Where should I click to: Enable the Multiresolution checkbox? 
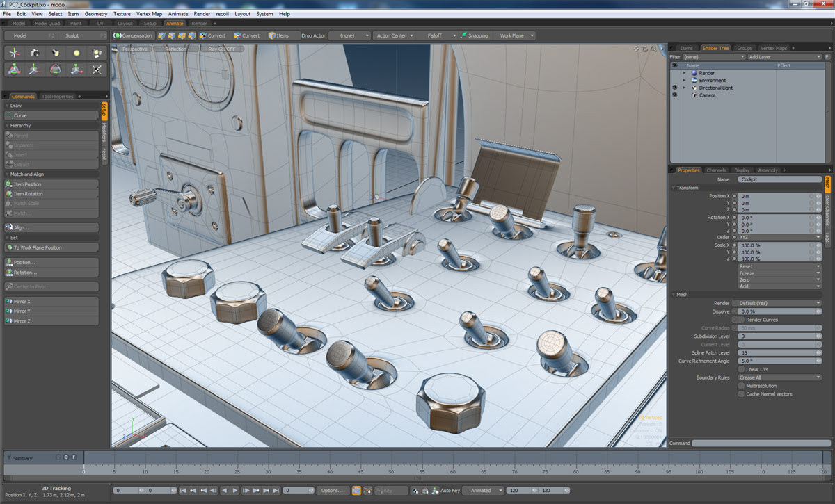[x=741, y=386]
